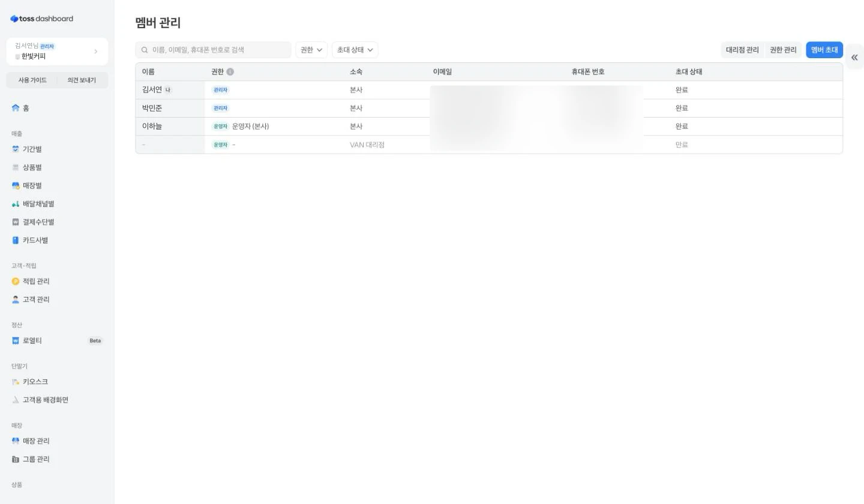Collapse side panel with double chevron
This screenshot has width=864, height=504.
[854, 57]
